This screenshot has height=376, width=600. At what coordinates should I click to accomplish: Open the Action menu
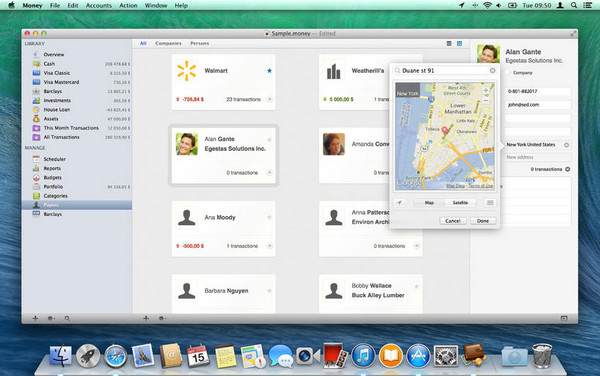128,5
